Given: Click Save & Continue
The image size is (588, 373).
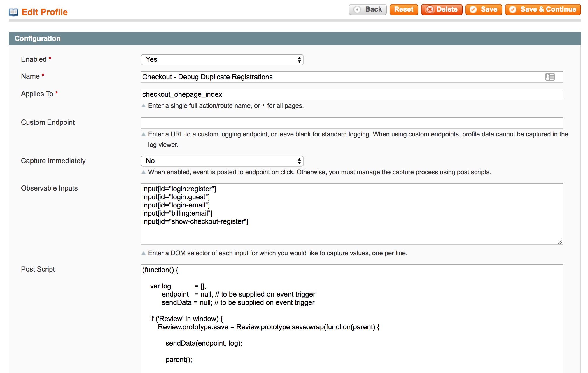Looking at the screenshot, I should [543, 10].
